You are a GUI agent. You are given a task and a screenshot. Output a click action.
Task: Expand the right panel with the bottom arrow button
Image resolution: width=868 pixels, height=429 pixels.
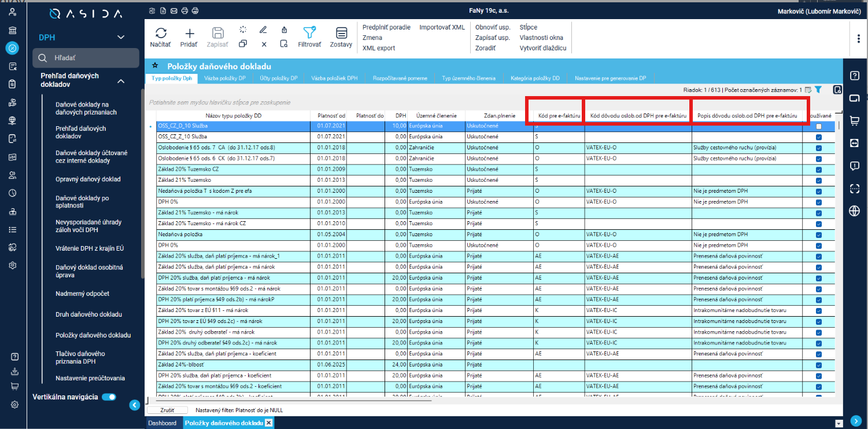coord(855,420)
